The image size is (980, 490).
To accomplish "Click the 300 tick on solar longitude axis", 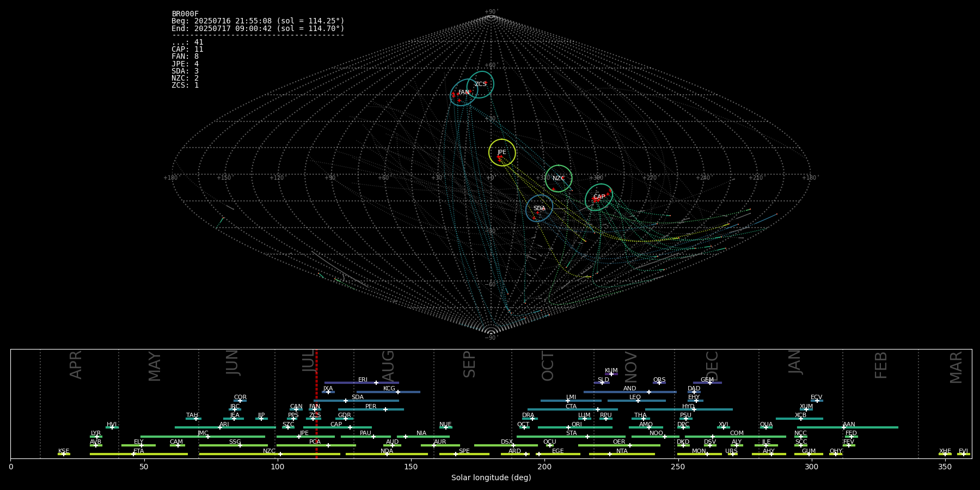I will pyautogui.click(x=811, y=467).
